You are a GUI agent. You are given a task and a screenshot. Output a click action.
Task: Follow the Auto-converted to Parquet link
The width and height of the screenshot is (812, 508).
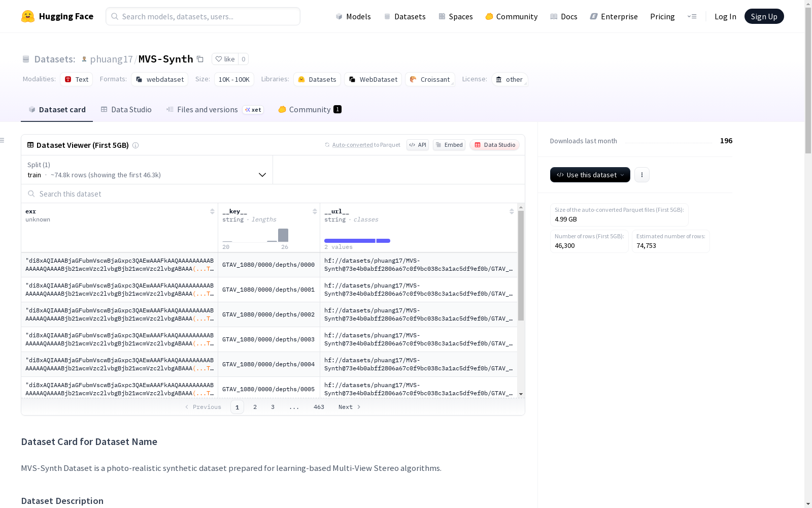click(x=353, y=145)
